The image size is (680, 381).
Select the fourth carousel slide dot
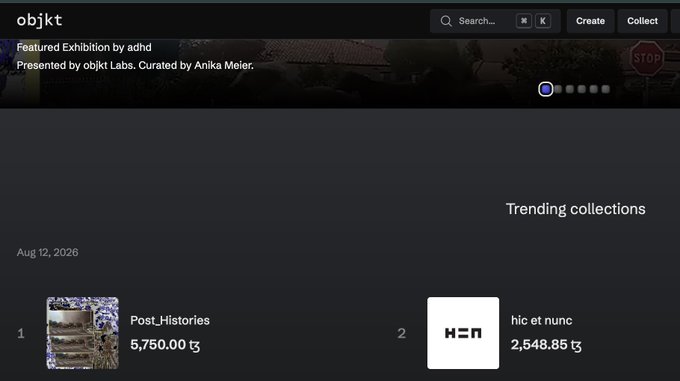pos(582,89)
